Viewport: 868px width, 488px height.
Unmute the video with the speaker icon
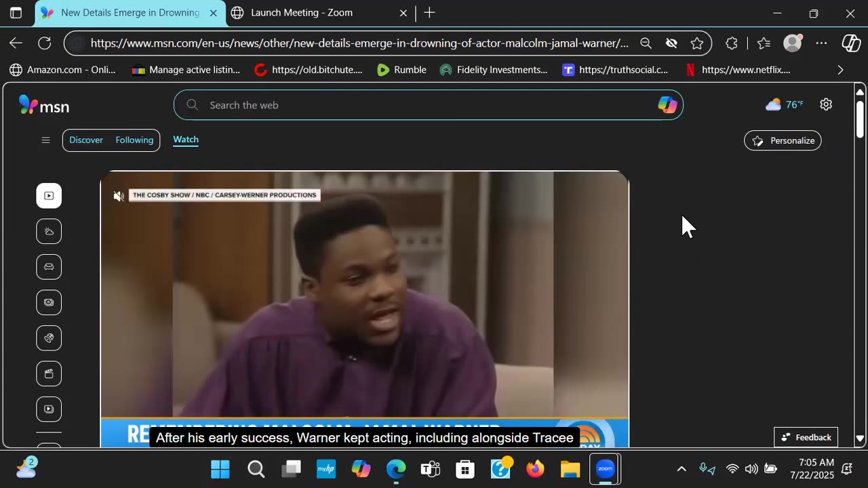(119, 196)
